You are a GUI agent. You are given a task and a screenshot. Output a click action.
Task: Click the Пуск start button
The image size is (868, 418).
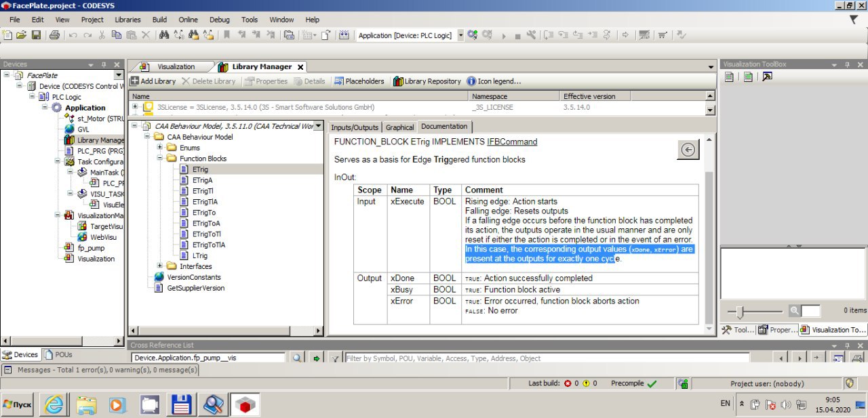(18, 404)
